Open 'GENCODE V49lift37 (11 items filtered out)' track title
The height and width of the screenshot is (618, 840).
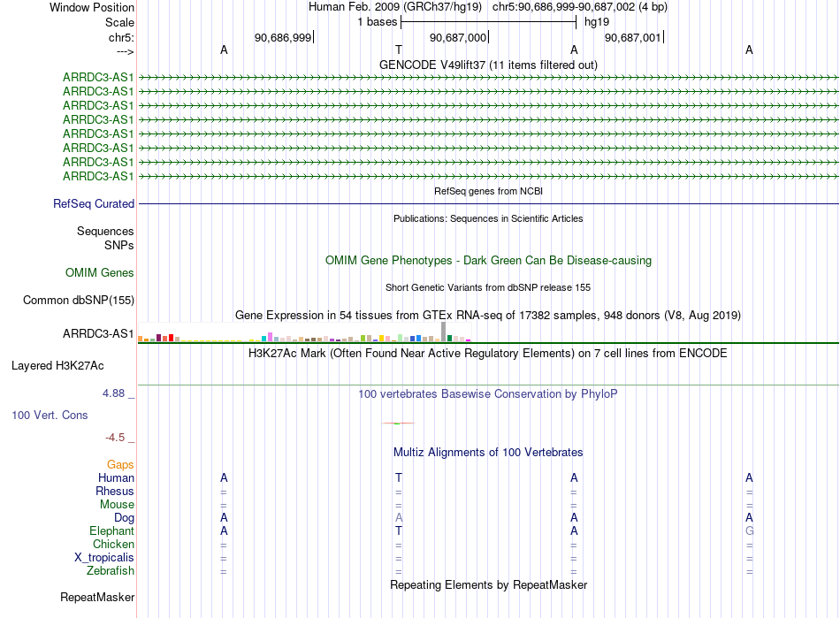point(489,65)
